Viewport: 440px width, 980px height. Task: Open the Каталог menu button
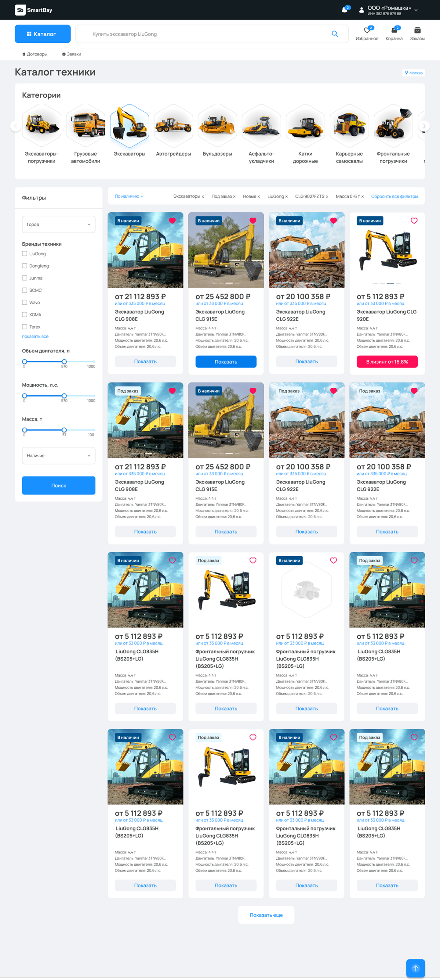43,34
